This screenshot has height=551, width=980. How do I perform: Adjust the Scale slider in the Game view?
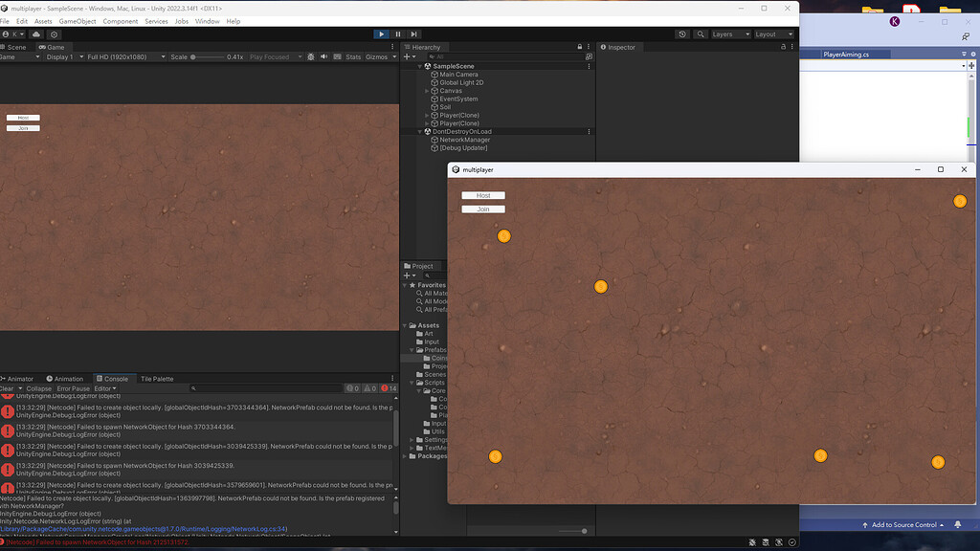195,56
